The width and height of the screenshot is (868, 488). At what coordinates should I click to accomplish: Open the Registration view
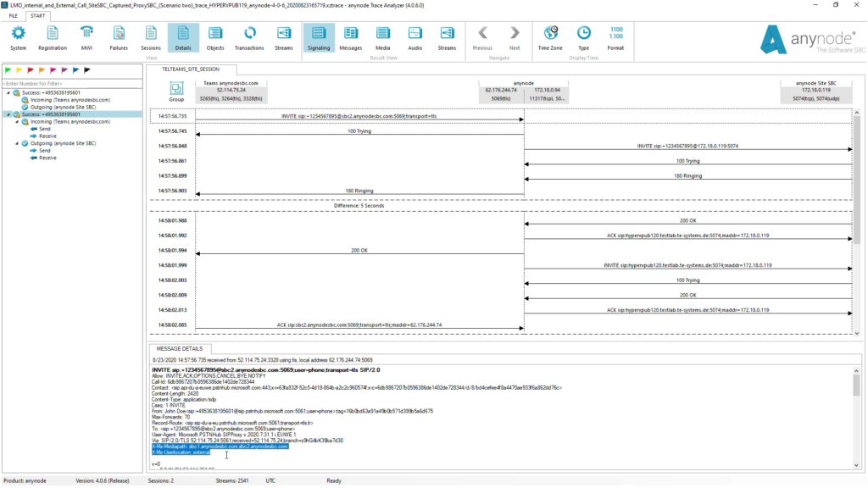53,38
